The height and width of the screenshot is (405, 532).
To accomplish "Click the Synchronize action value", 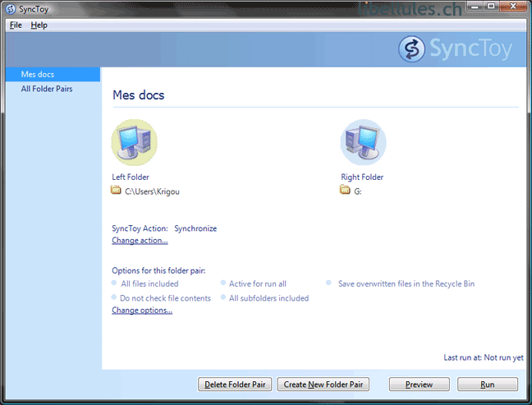I will pos(195,228).
